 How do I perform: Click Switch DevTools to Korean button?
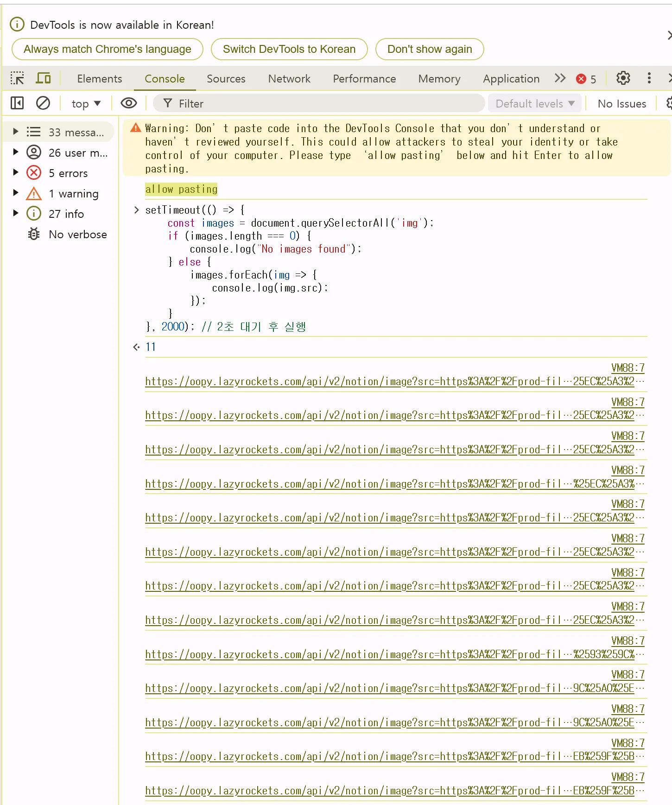289,49
